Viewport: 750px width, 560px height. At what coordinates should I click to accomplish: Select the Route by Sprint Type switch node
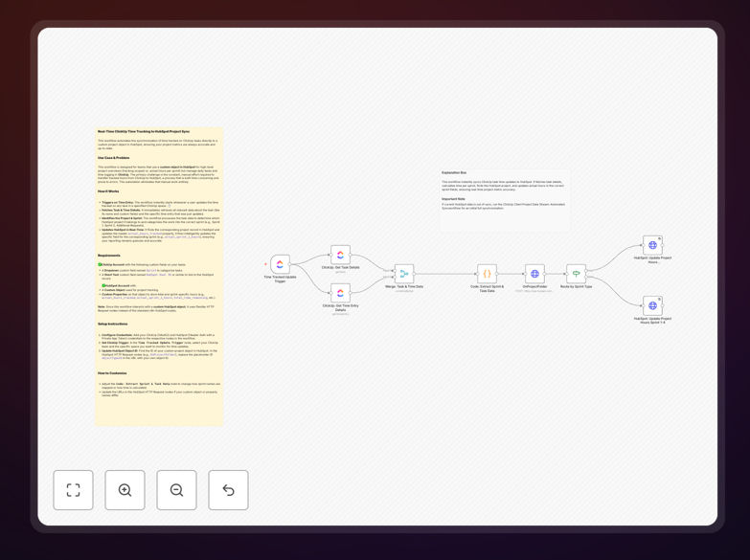pyautogui.click(x=576, y=274)
